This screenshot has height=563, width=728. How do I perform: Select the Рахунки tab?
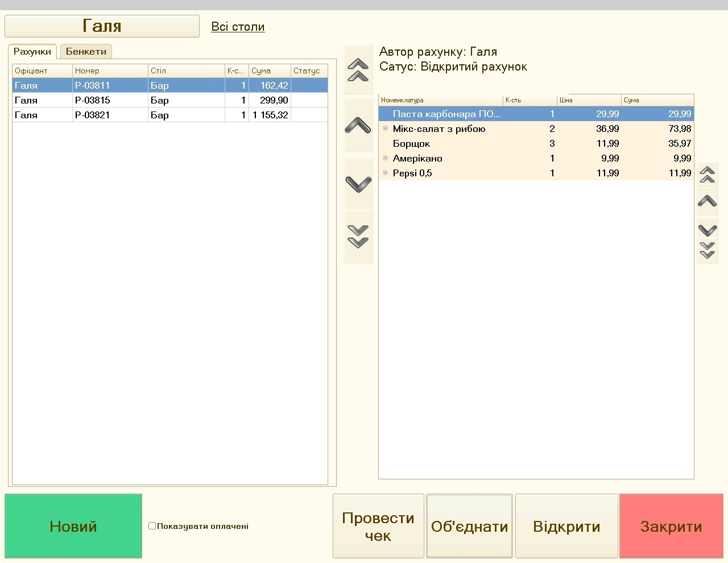(x=32, y=52)
